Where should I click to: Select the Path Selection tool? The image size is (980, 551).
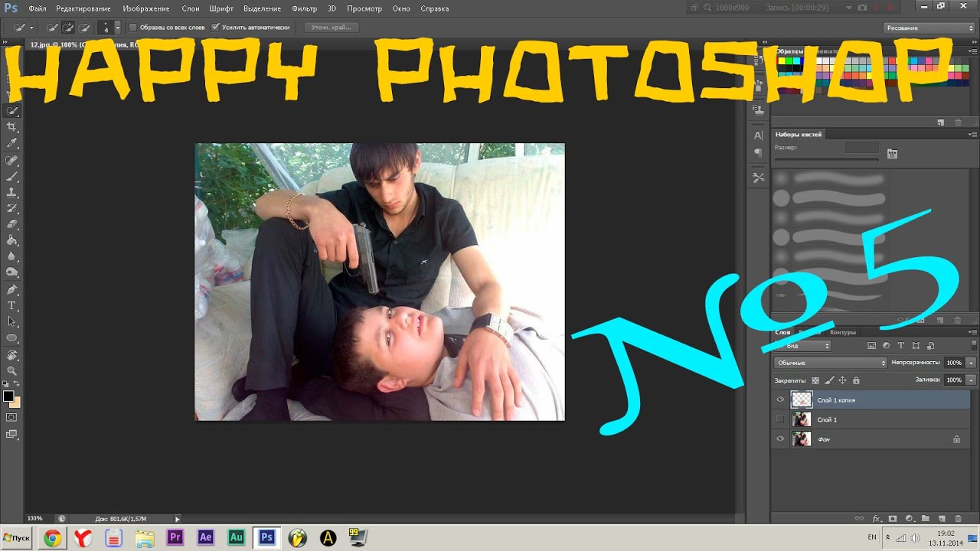[x=12, y=321]
